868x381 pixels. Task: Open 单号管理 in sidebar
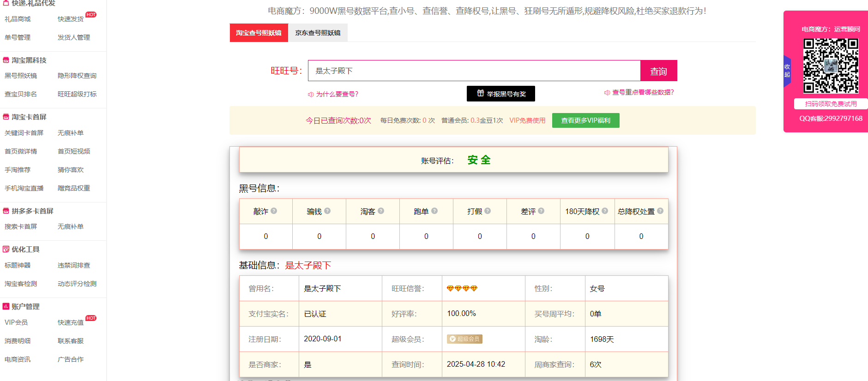18,37
